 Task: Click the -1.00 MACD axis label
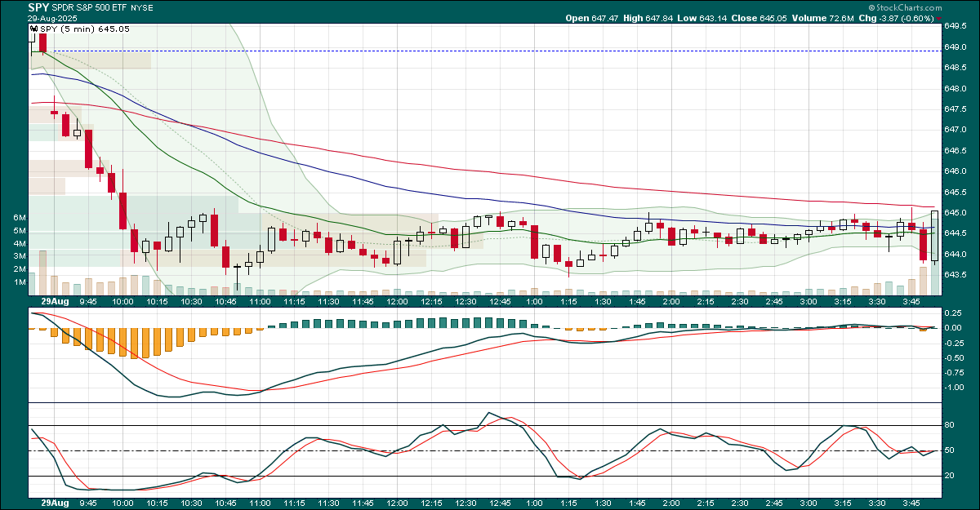tap(955, 388)
